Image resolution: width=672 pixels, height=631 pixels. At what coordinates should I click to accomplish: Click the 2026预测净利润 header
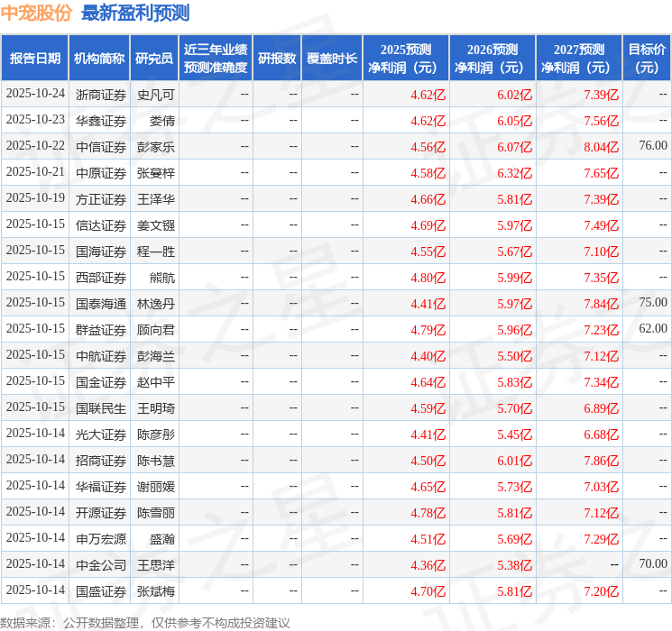[x=492, y=59]
